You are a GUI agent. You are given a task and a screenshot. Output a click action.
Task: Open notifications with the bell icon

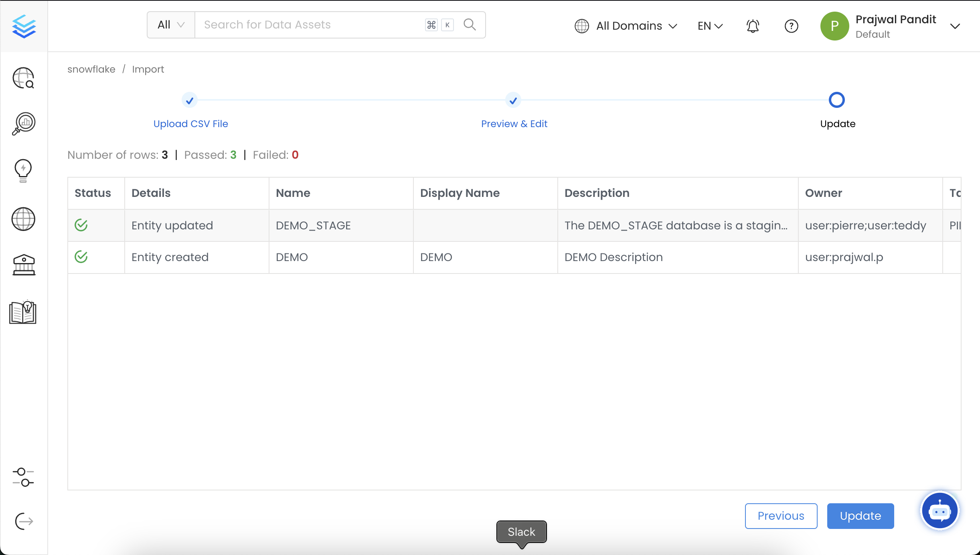tap(752, 26)
